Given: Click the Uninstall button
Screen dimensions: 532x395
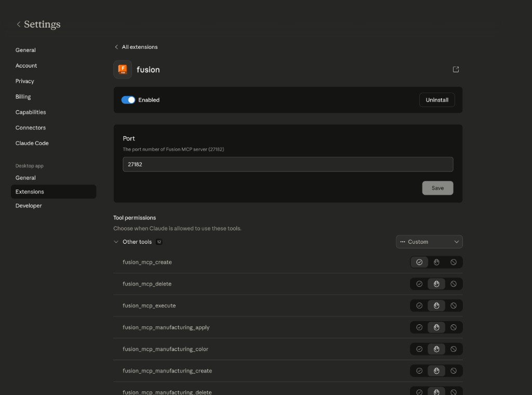Looking at the screenshot, I should coord(437,100).
